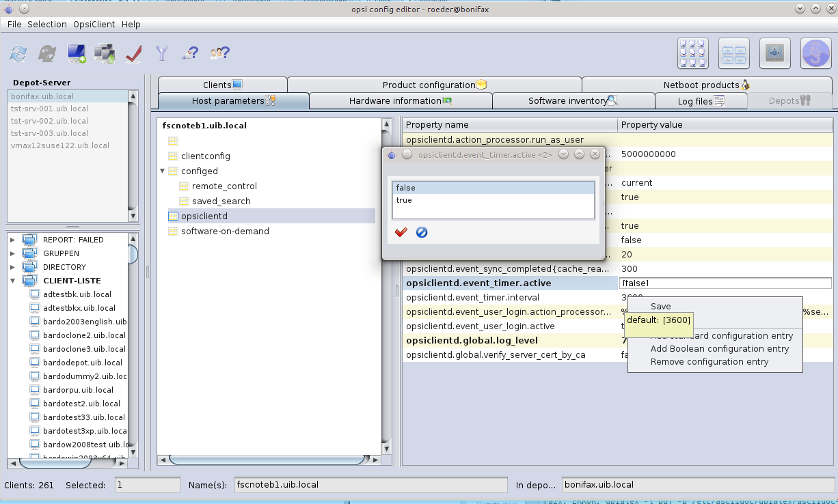Click monitor icon of bardotest33.uib.local
This screenshot has height=504, width=838.
pos(35,417)
